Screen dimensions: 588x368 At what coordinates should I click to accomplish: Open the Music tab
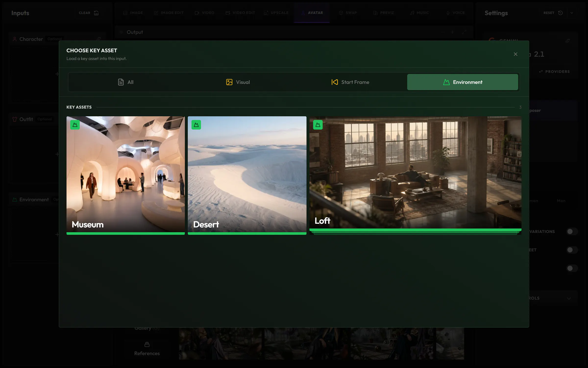coord(419,13)
